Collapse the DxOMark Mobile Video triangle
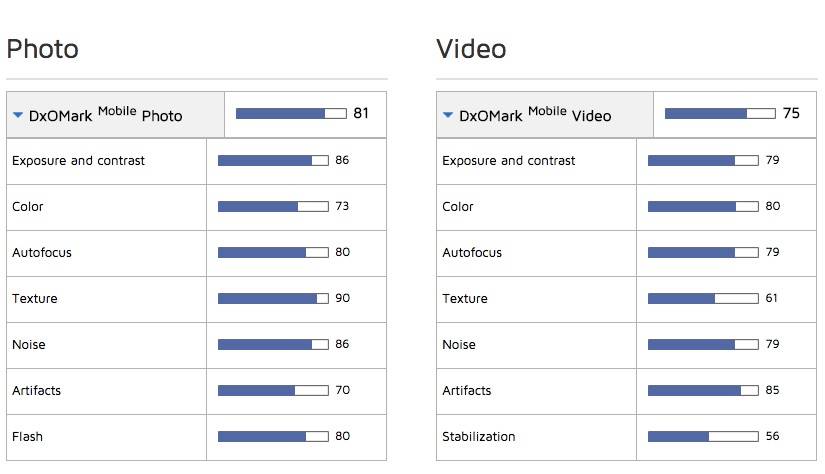Image resolution: width=825 pixels, height=474 pixels. pos(448,115)
